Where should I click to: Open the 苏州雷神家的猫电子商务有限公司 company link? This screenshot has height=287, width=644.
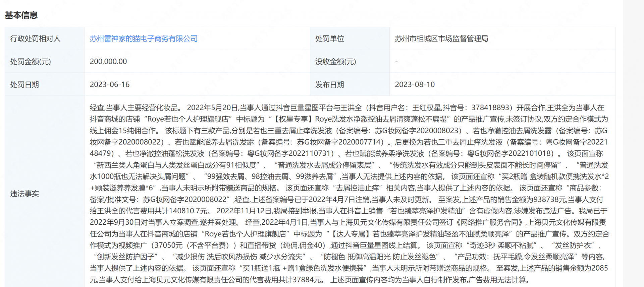pos(144,39)
